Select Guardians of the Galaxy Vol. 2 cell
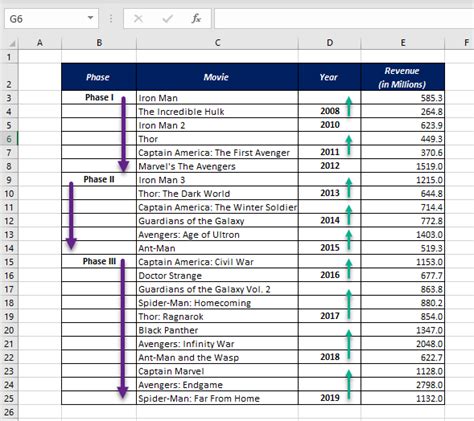The height and width of the screenshot is (421, 474). 217,289
